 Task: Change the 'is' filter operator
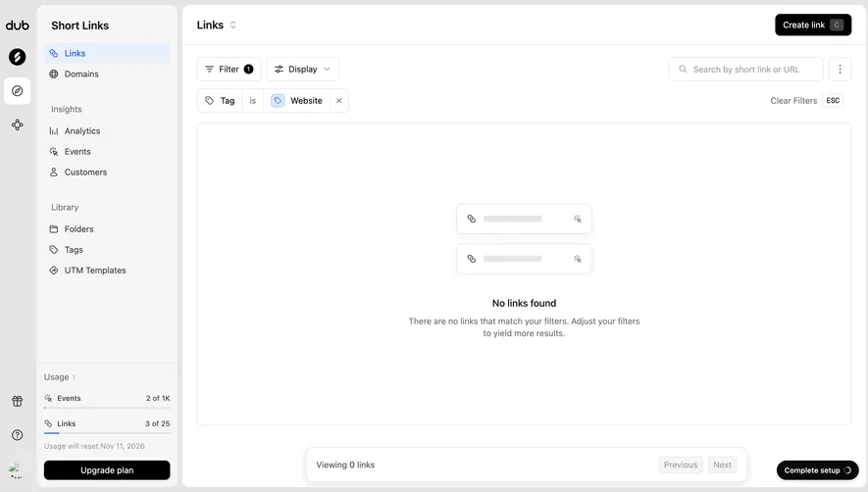click(252, 101)
